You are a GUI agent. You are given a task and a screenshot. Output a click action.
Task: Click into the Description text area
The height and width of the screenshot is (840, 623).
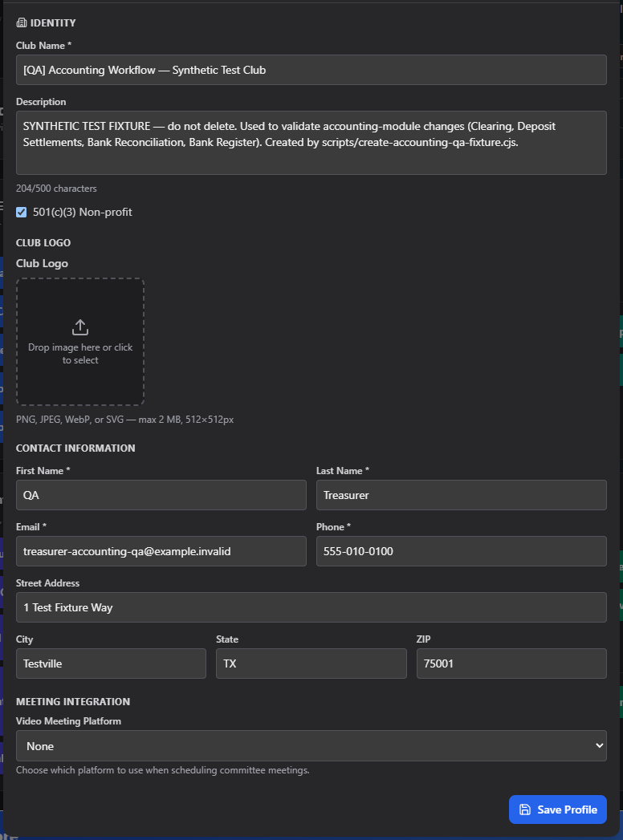311,143
